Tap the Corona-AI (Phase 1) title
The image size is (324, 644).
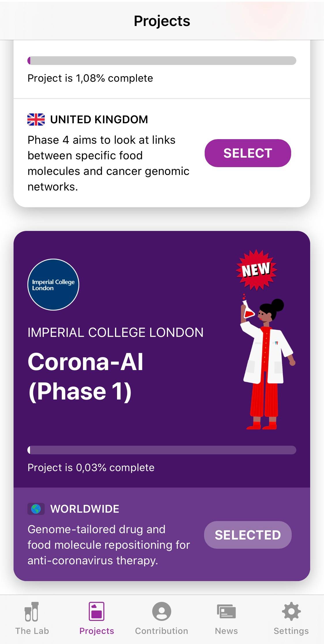coord(86,376)
